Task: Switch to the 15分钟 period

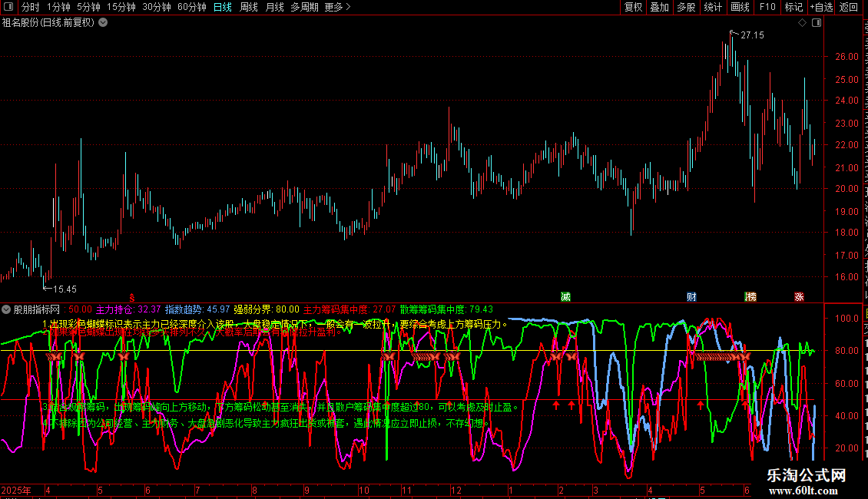Action: tap(121, 7)
